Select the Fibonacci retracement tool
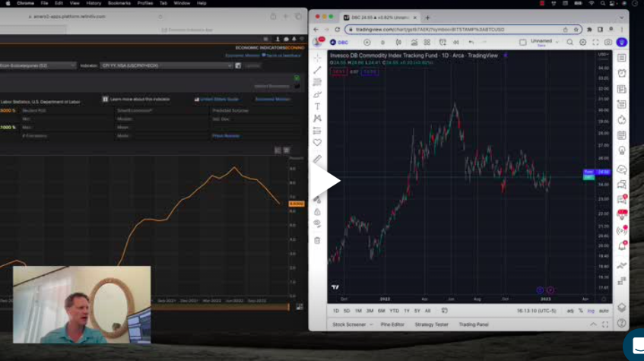This screenshot has height=361, width=644. click(x=317, y=82)
